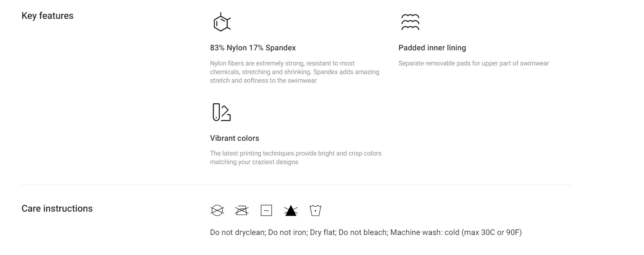Click the nylon fibers description paragraph
This screenshot has height=255, width=644.
click(295, 72)
